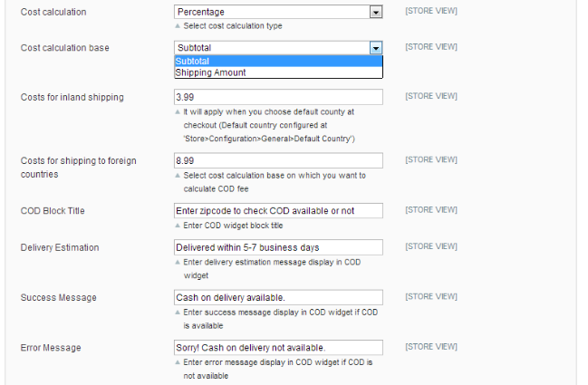Focus the foreign countries shipping cost field
Screen dimensions: 588x385
tap(277, 160)
